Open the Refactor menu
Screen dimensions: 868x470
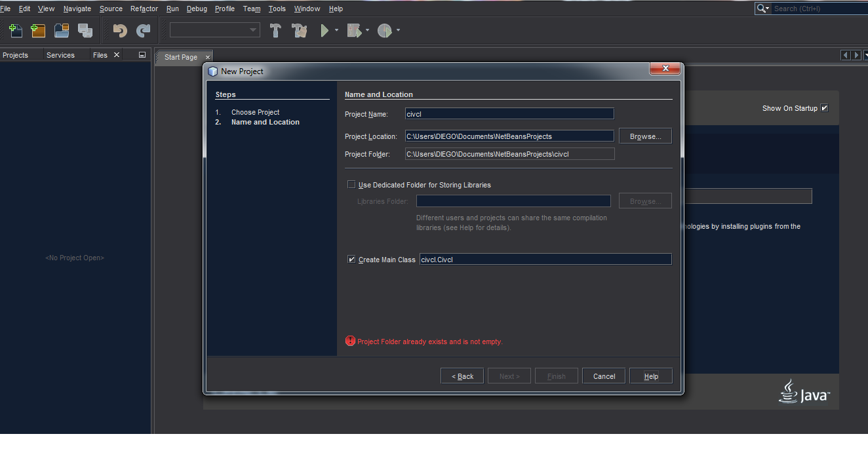pos(144,9)
